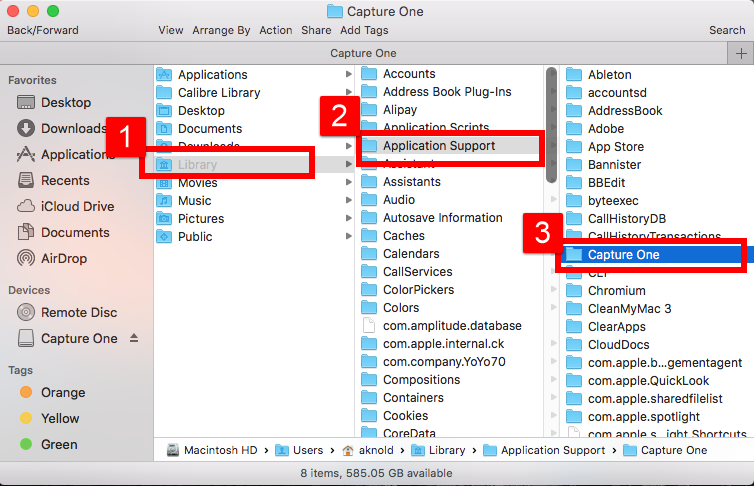Open the Arrange By menu
This screenshot has width=754, height=486.
coord(221,30)
